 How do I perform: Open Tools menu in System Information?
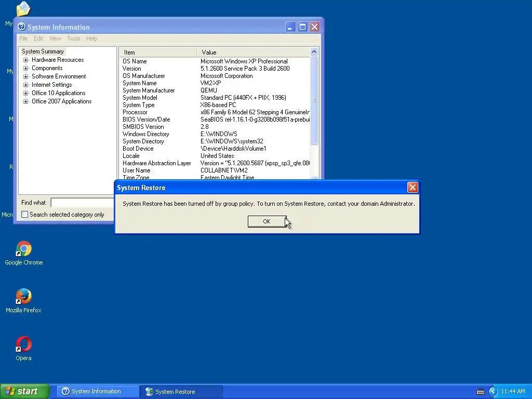click(x=74, y=38)
